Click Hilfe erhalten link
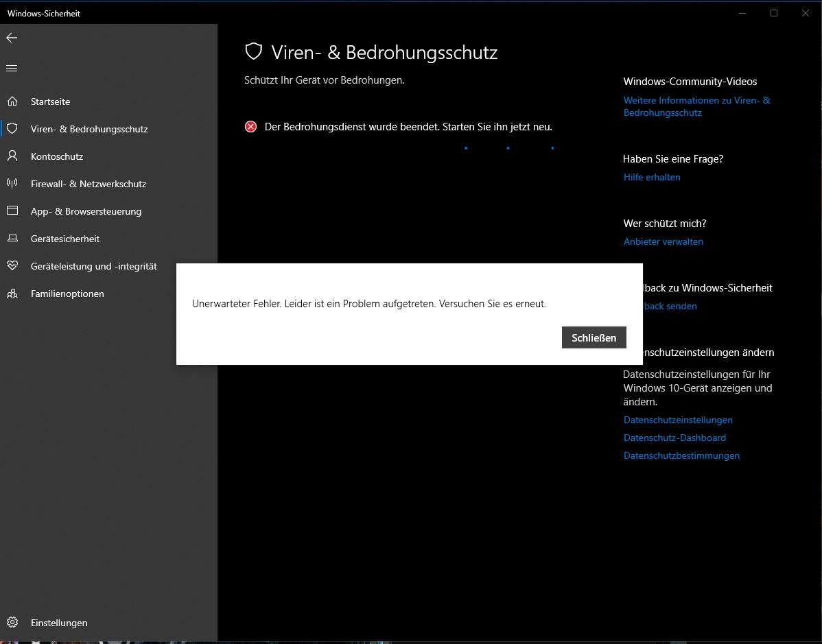 (x=652, y=177)
